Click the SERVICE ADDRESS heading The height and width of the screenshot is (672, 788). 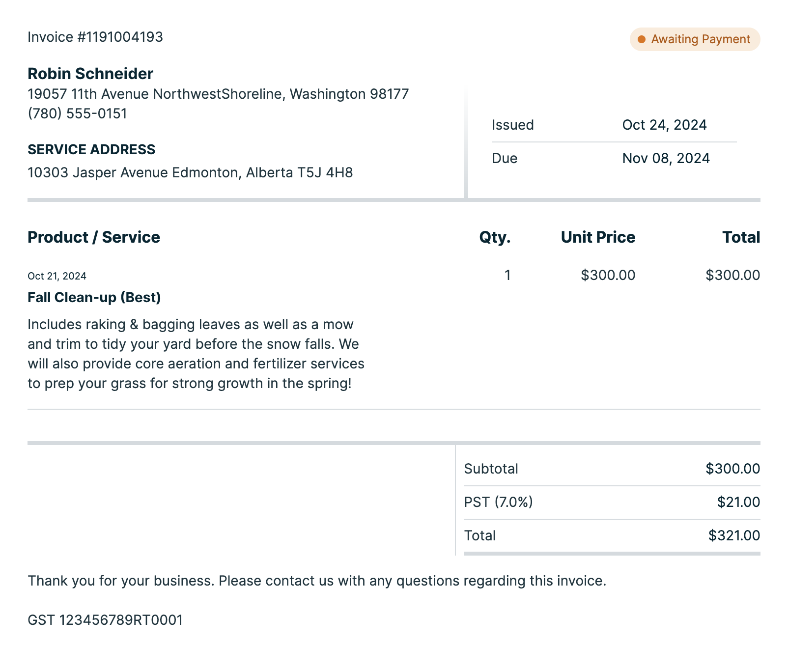pos(91,149)
